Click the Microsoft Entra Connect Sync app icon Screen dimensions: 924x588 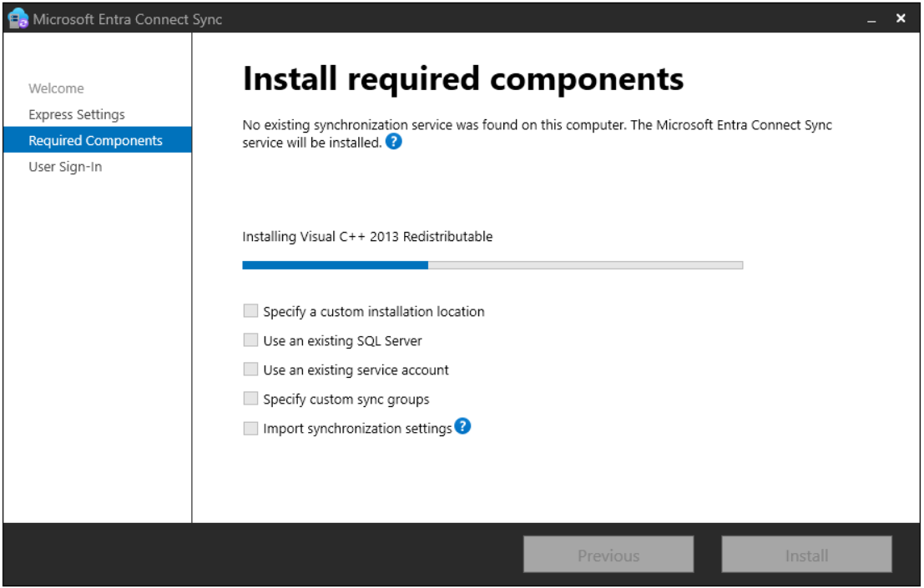(x=18, y=18)
